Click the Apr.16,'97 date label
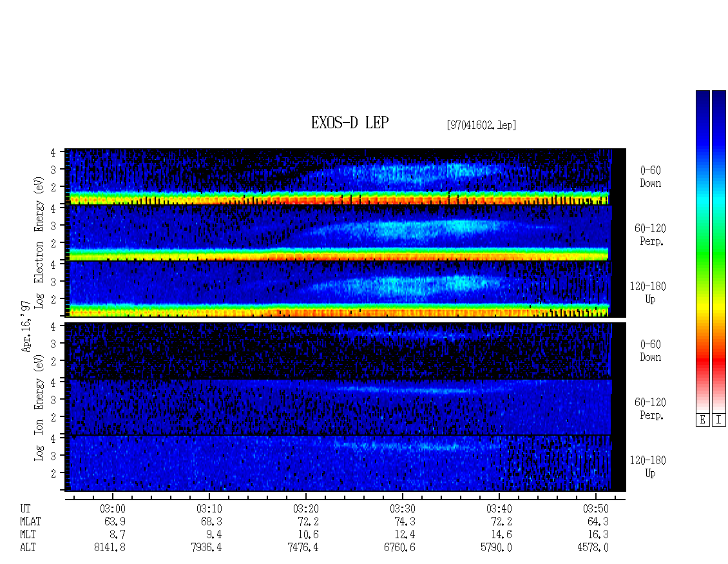The height and width of the screenshot is (564, 728). 26,326
